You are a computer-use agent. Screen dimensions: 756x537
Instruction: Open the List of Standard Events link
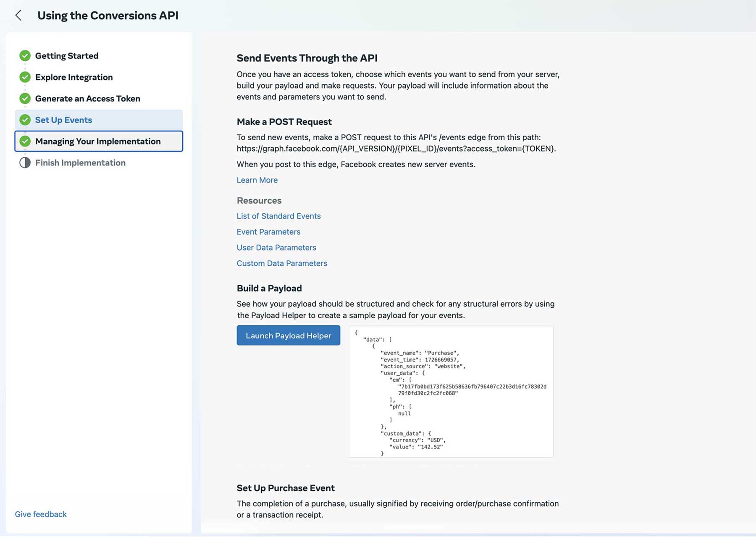click(x=278, y=216)
